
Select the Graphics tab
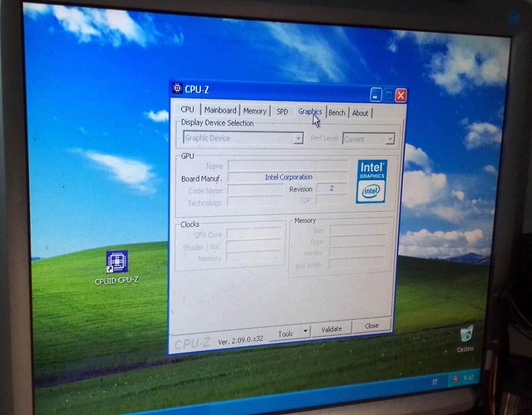[310, 112]
